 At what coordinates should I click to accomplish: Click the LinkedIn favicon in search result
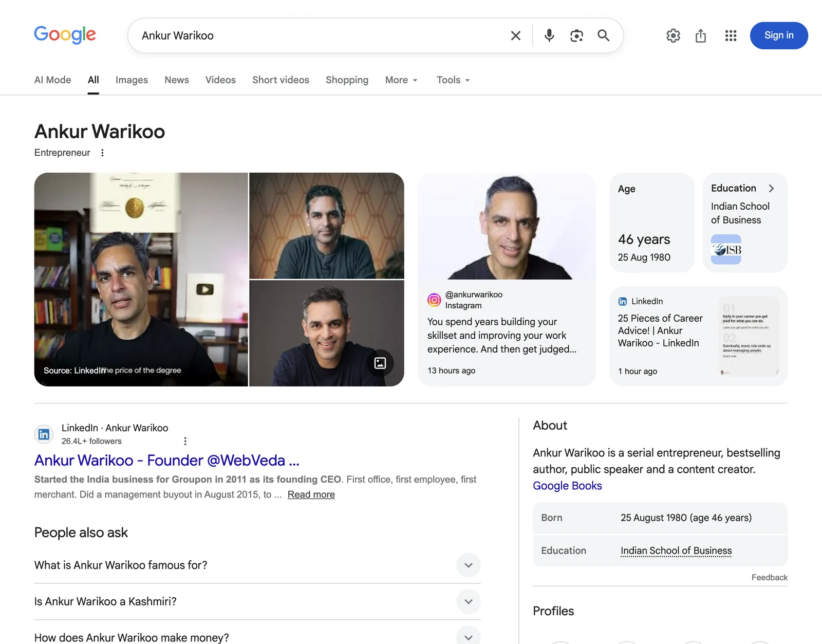point(44,434)
